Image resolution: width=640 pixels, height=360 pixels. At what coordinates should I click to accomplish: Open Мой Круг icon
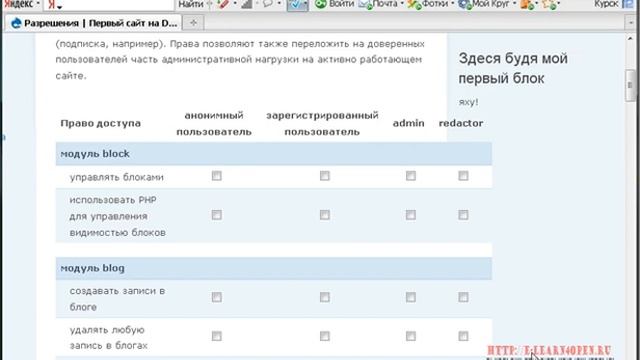pos(464,4)
